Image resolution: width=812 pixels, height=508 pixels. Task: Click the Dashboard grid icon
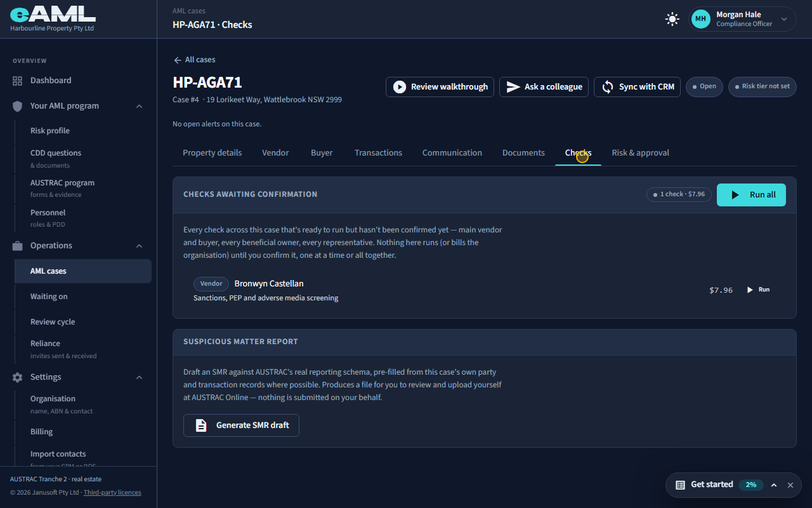[17, 81]
